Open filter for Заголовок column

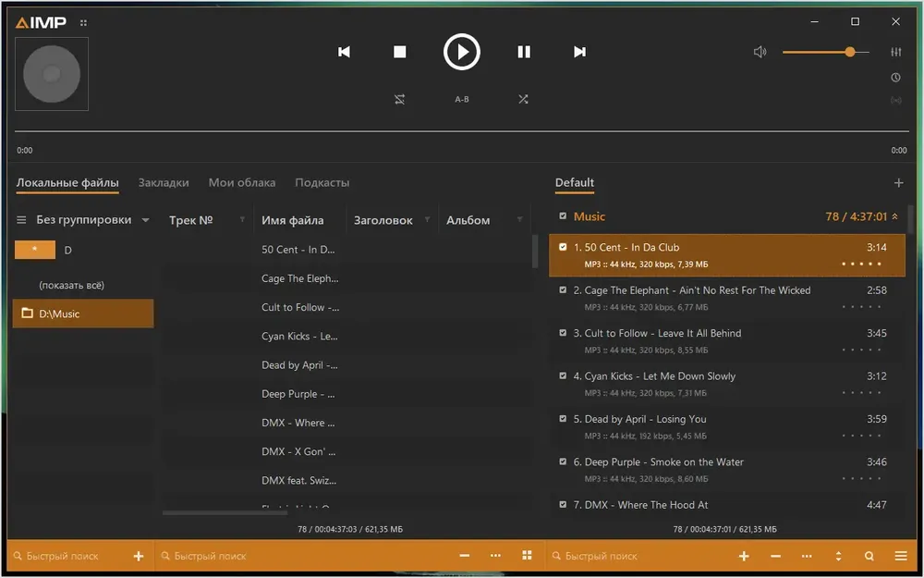427,219
